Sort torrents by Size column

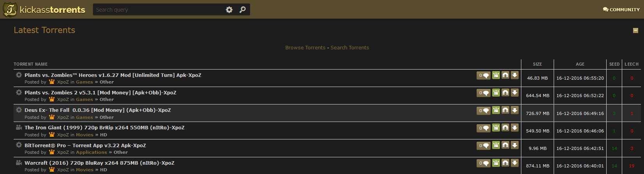(537, 64)
